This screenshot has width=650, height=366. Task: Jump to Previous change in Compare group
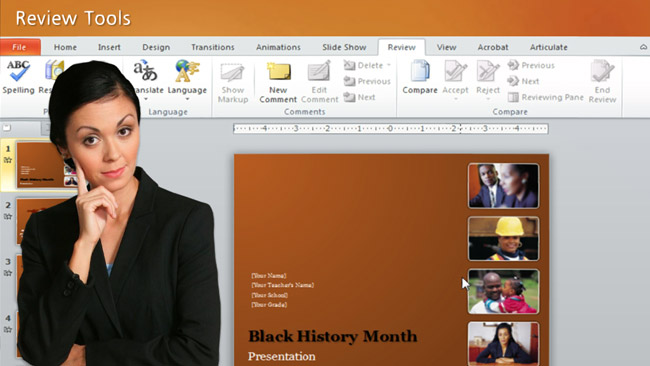(x=531, y=65)
